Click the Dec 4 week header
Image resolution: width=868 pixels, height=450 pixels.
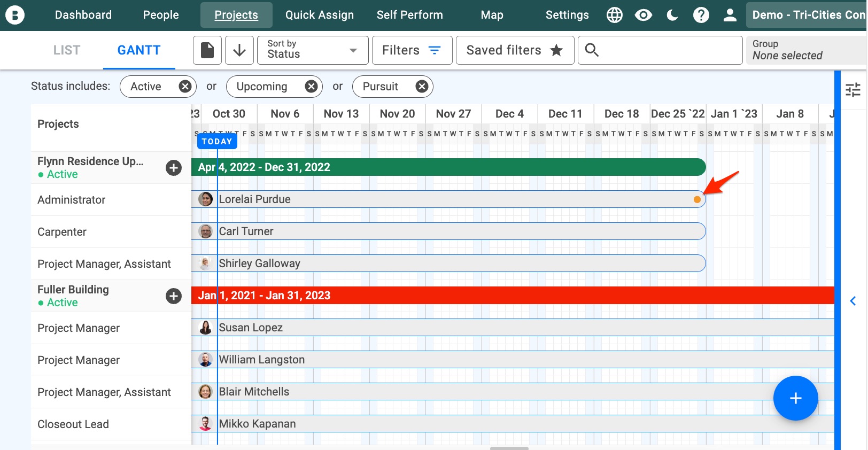click(509, 114)
